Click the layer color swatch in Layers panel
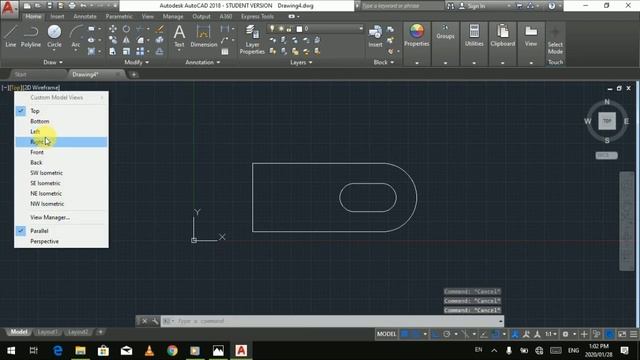The width and height of the screenshot is (640, 360). click(299, 29)
